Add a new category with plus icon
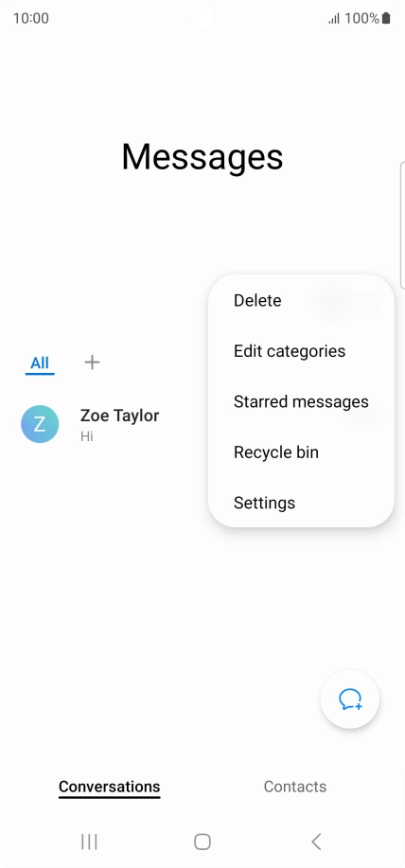This screenshot has width=405, height=868. coord(92,363)
